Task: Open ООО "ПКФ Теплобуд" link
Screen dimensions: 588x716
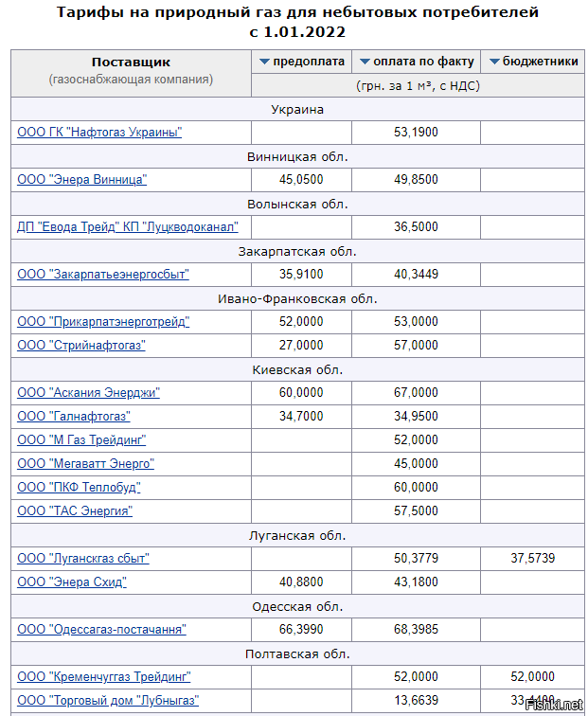Action: (79, 488)
